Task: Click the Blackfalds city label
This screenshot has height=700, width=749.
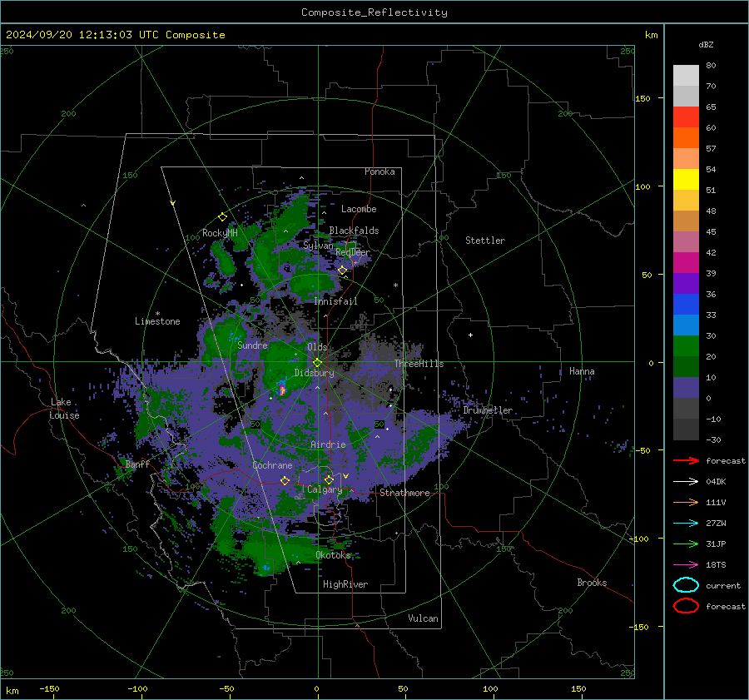Action: click(x=354, y=231)
